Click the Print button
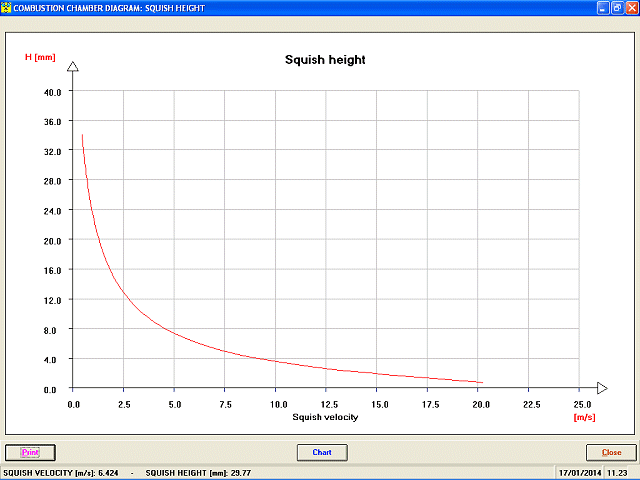Screen dimensions: 640x480 point(30,452)
